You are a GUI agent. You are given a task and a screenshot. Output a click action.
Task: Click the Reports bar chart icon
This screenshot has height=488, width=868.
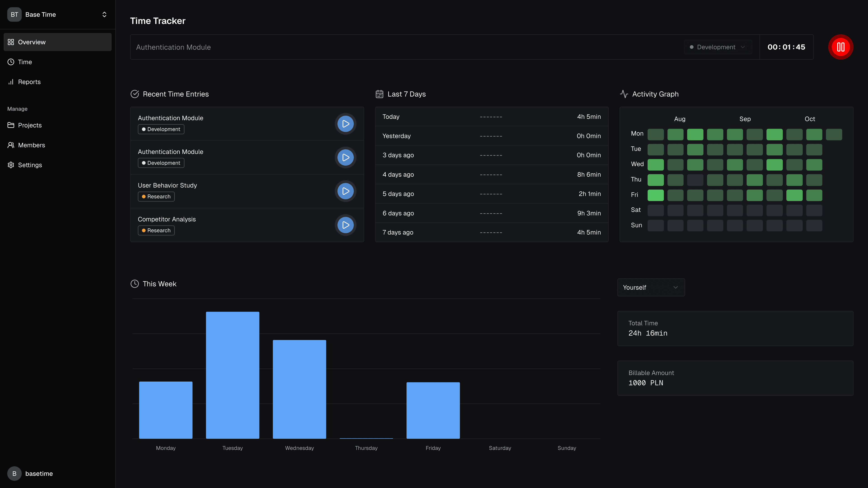click(x=11, y=82)
